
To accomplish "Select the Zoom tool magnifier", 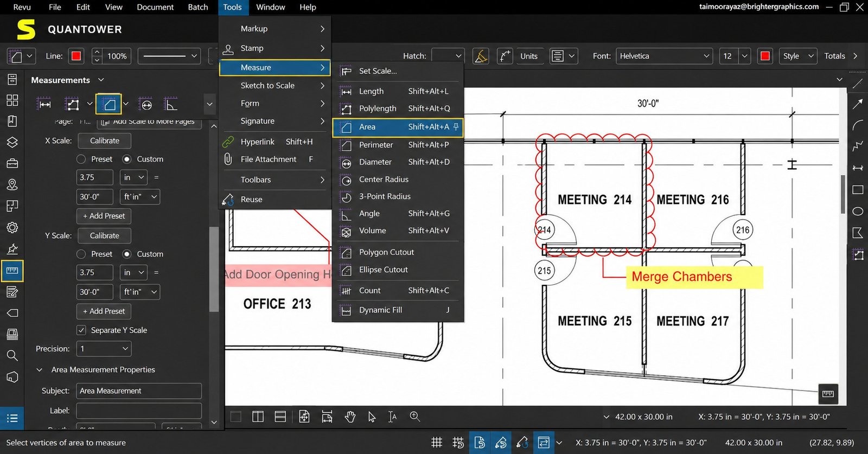I will pyautogui.click(x=415, y=417).
